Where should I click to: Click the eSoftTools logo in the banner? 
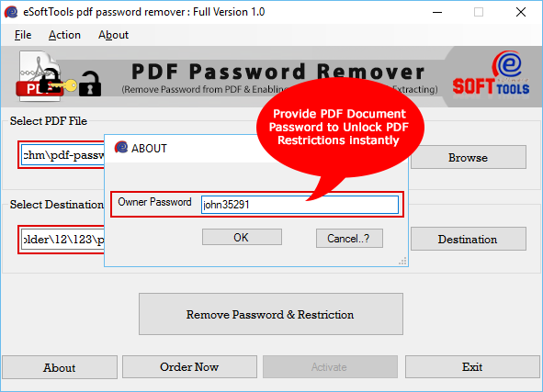click(491, 74)
